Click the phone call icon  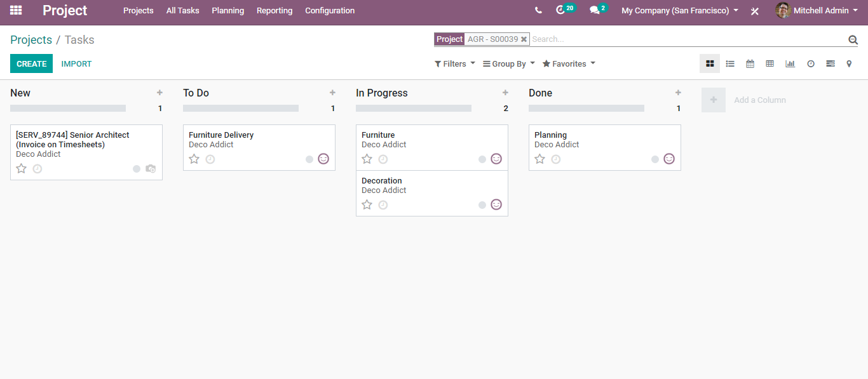(x=538, y=10)
